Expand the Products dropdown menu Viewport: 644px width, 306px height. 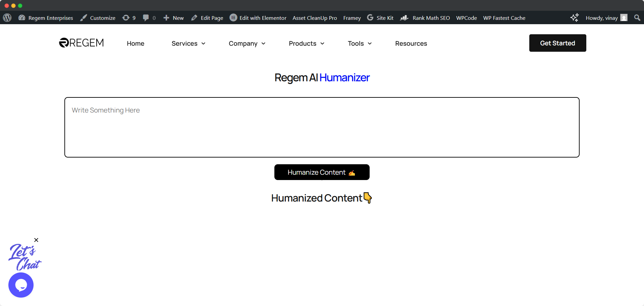tap(307, 43)
